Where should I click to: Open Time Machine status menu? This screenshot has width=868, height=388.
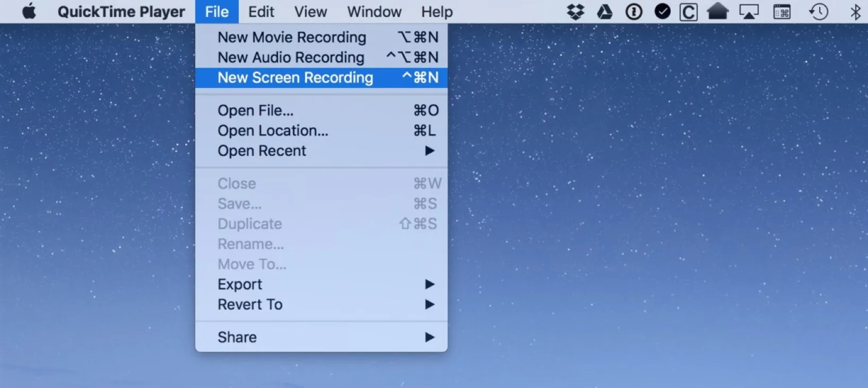pos(818,12)
